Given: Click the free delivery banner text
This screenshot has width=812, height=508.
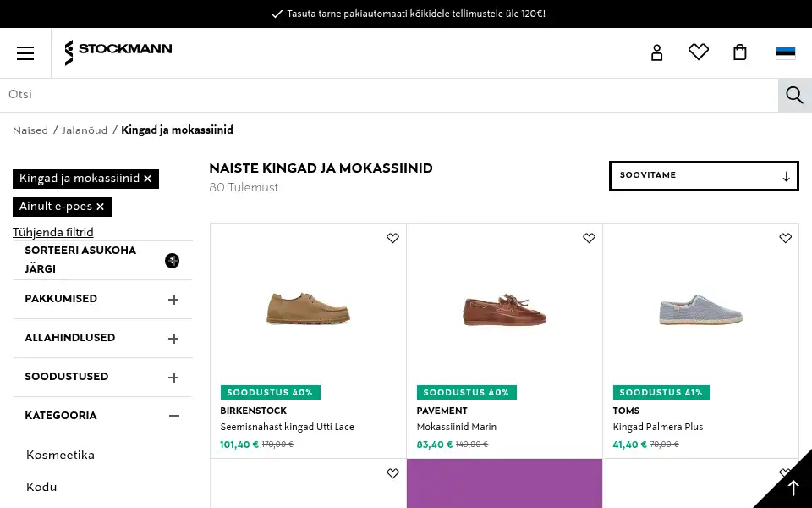Looking at the screenshot, I should (416, 14).
